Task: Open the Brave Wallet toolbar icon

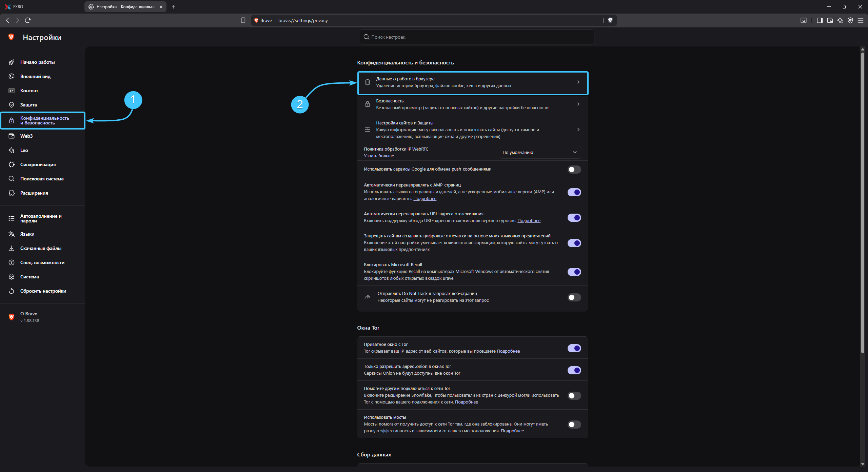Action: click(830, 20)
